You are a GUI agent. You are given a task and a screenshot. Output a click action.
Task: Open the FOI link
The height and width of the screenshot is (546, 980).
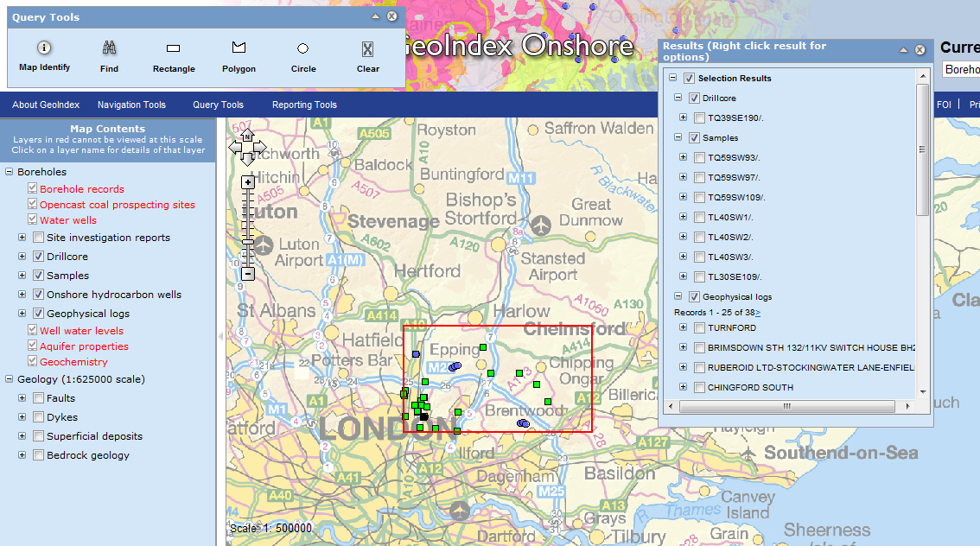(x=944, y=105)
